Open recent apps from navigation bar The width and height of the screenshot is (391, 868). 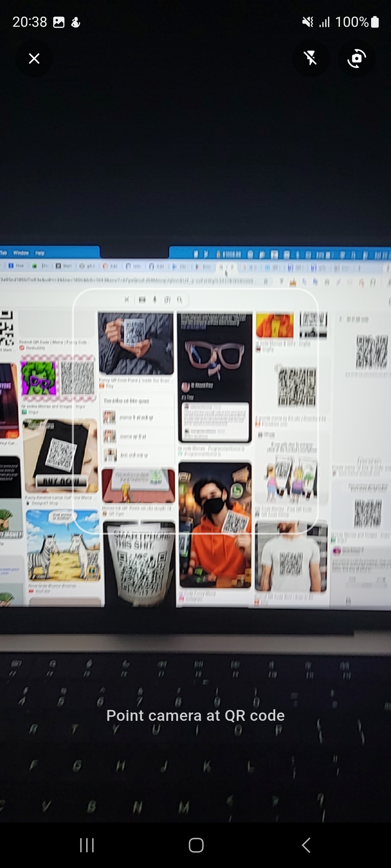click(87, 845)
